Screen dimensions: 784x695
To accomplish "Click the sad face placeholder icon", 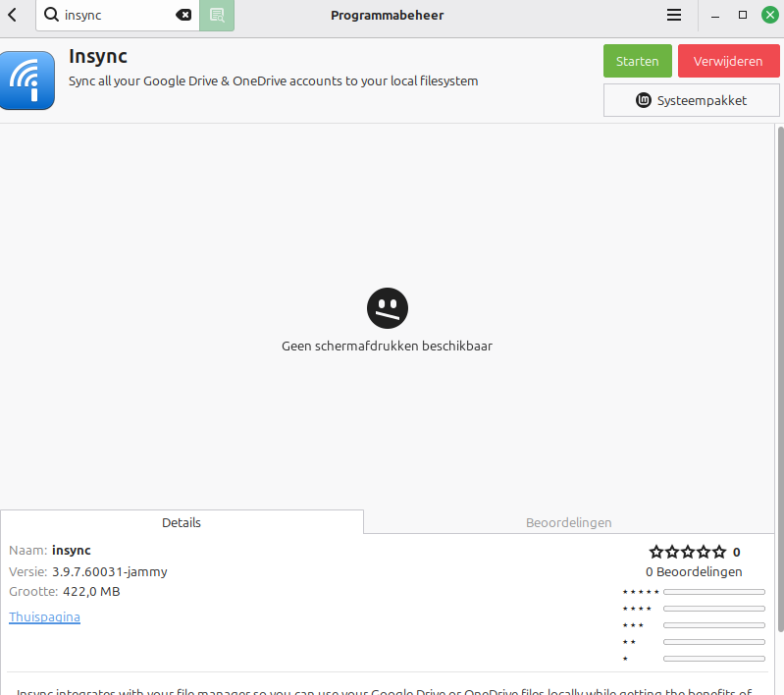I will point(388,308).
